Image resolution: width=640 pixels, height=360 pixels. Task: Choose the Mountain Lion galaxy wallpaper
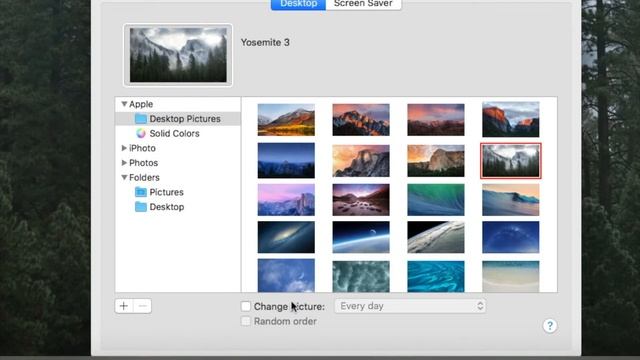pyautogui.click(x=286, y=237)
